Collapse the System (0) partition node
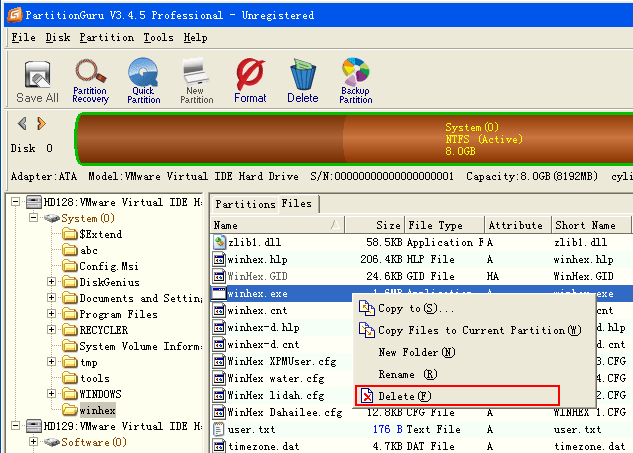 click(34, 218)
